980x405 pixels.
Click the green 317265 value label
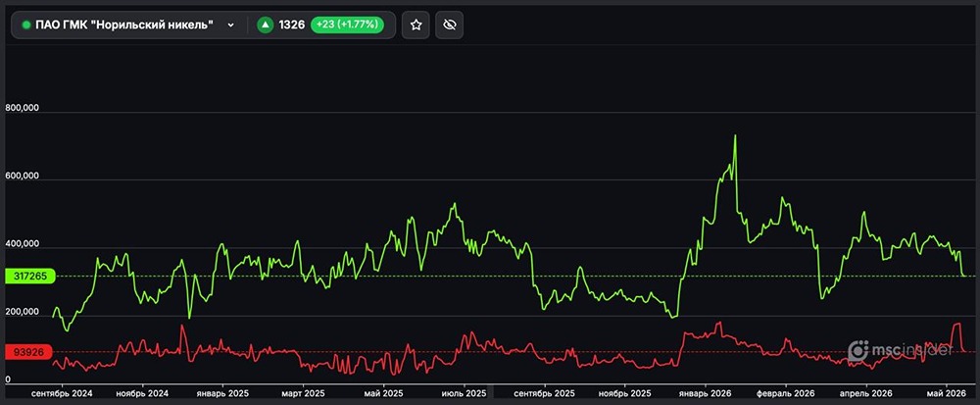click(30, 276)
